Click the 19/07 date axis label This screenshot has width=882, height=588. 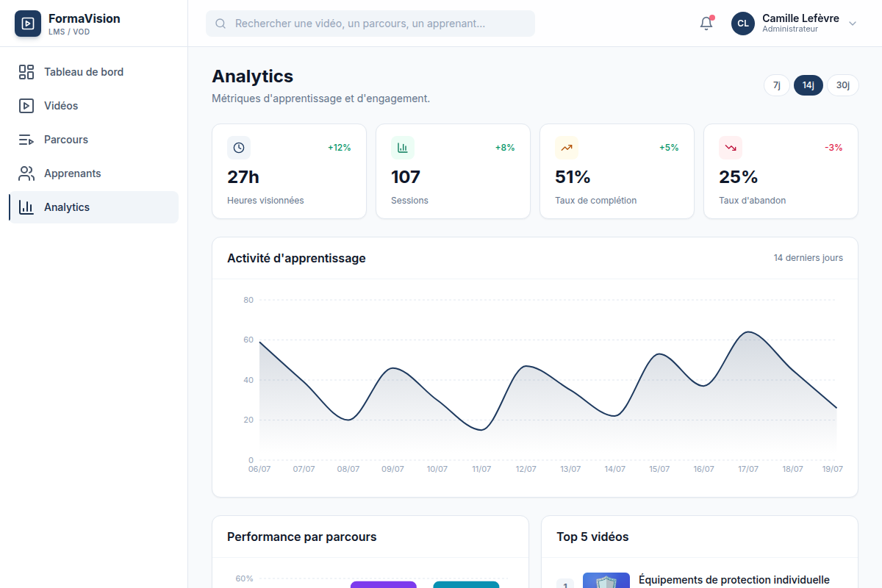coord(833,469)
